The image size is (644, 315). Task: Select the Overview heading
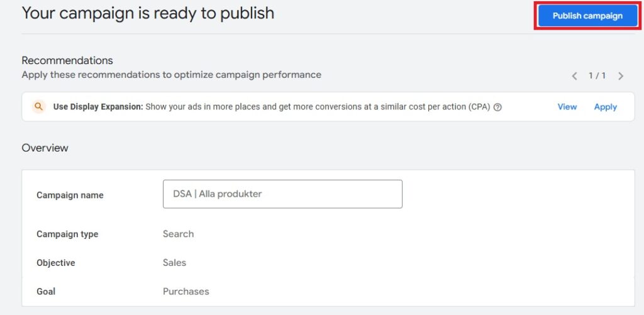[45, 148]
